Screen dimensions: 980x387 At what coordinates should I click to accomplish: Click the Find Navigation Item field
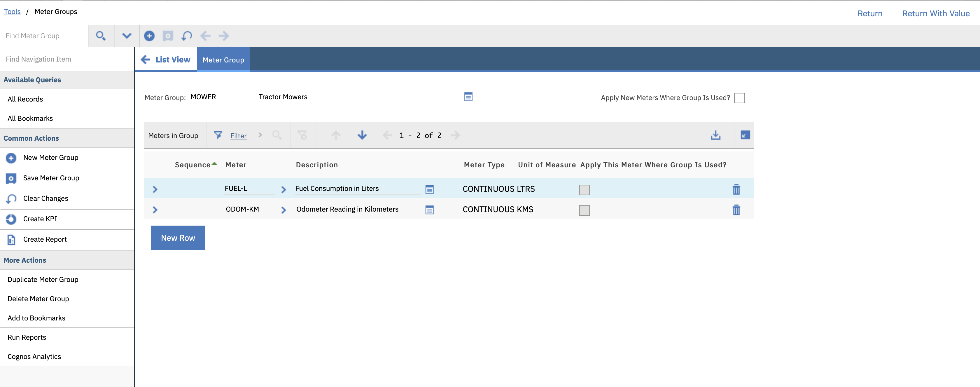67,59
